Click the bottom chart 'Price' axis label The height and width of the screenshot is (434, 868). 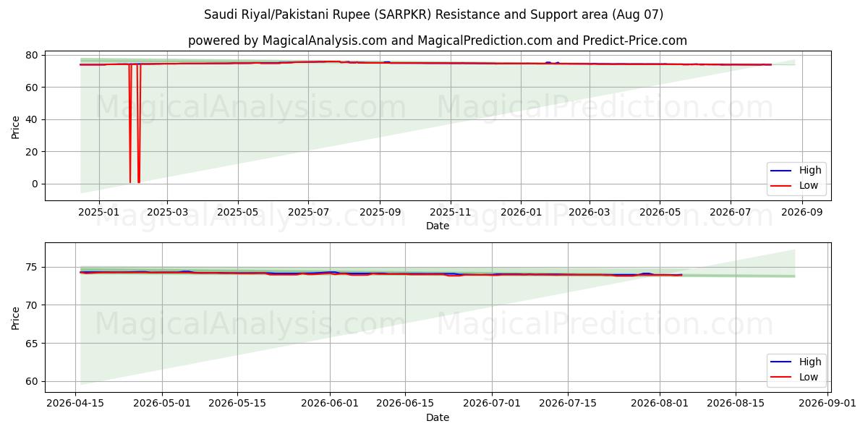pyautogui.click(x=16, y=318)
